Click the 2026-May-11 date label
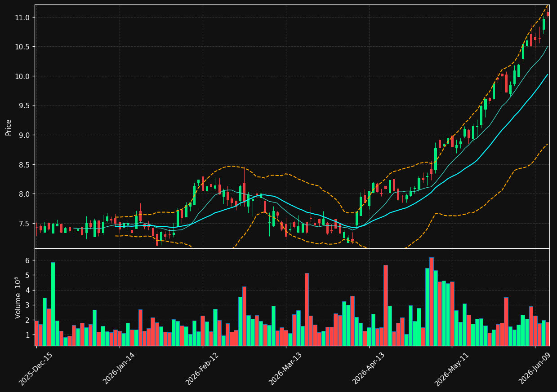Viewport: 557px width, 392px height. pos(452,369)
